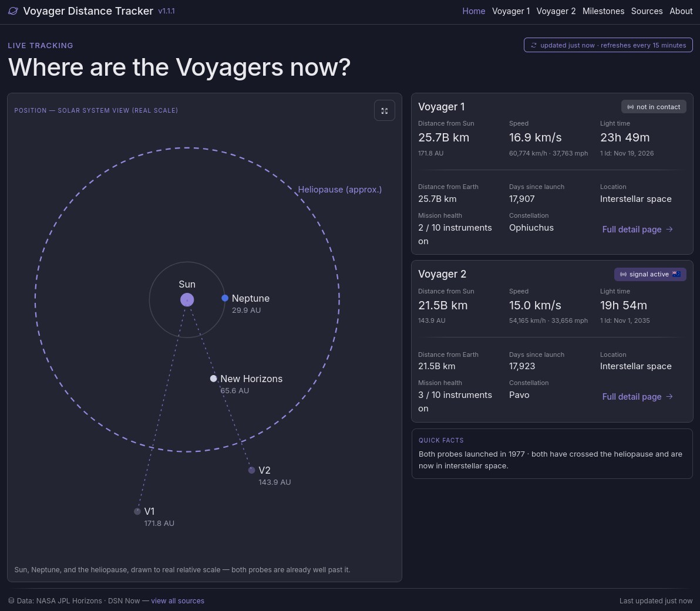Image resolution: width=700 pixels, height=611 pixels.
Task: Click the updated just now refresh badge
Action: pyautogui.click(x=608, y=45)
